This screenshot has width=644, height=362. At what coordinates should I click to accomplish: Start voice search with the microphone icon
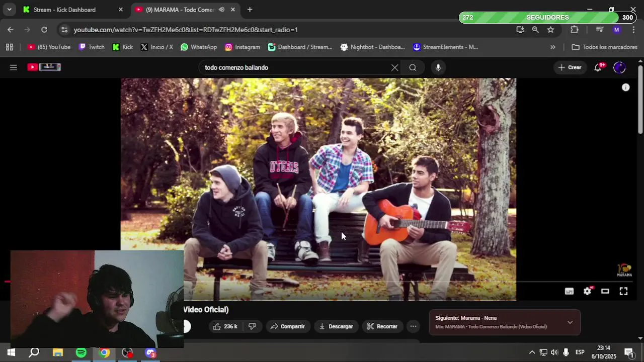[438, 67]
